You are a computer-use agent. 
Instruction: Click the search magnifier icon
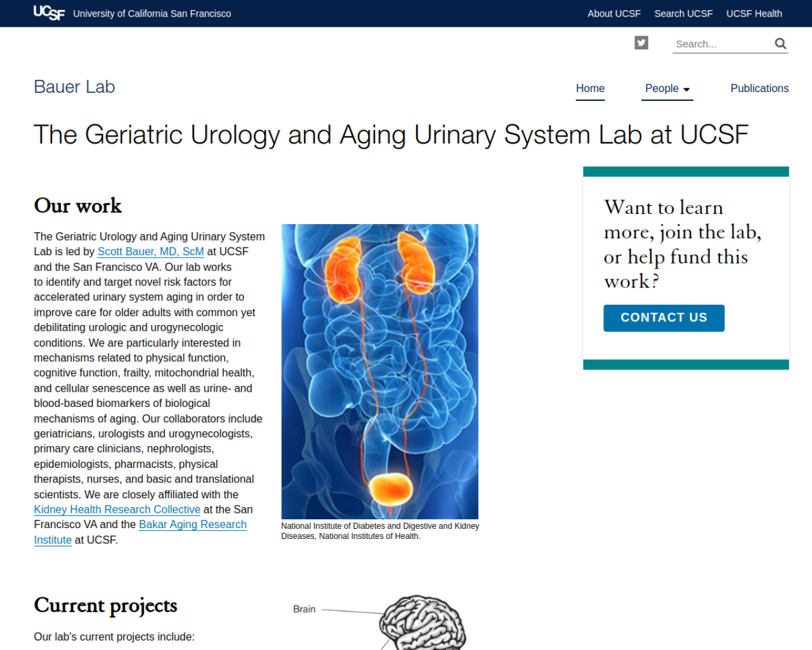click(x=780, y=43)
